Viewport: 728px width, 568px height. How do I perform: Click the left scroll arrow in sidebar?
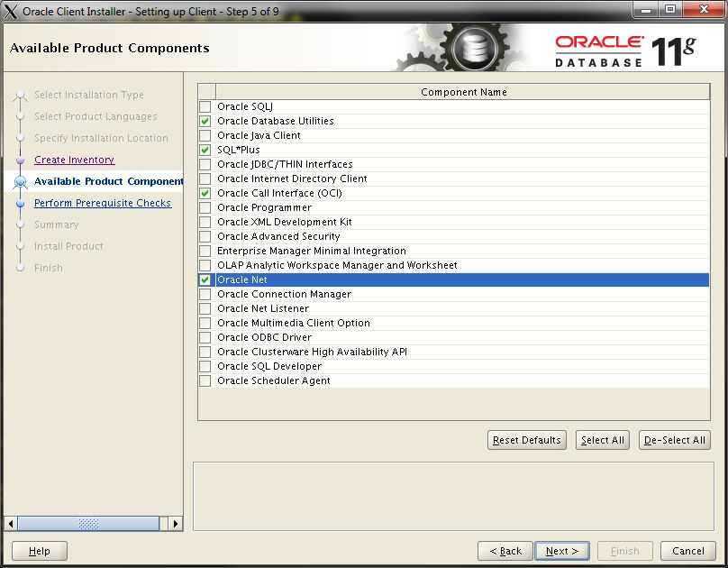pos(11,524)
